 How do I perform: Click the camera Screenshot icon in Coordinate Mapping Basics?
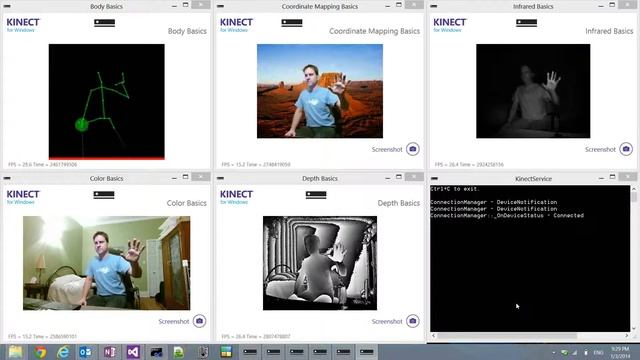[413, 149]
